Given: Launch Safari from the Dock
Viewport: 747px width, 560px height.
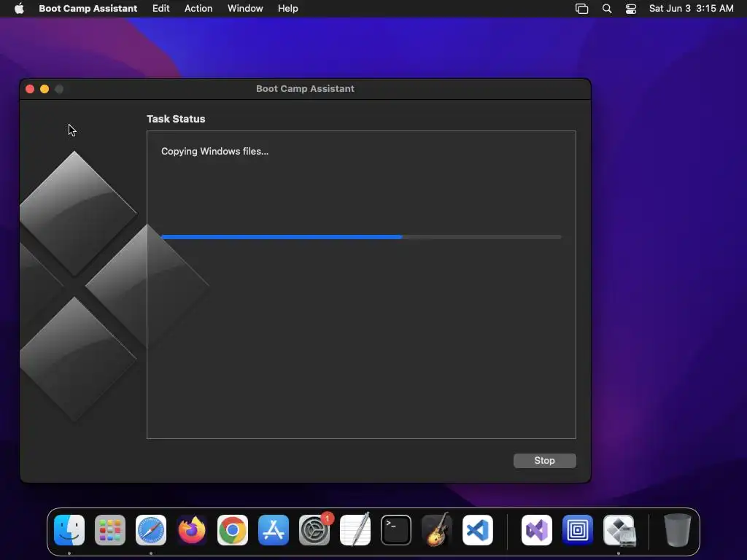Looking at the screenshot, I should click(151, 530).
